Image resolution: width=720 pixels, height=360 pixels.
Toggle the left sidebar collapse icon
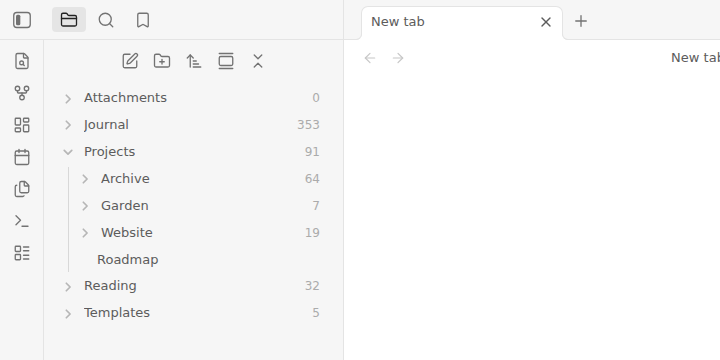(22, 20)
